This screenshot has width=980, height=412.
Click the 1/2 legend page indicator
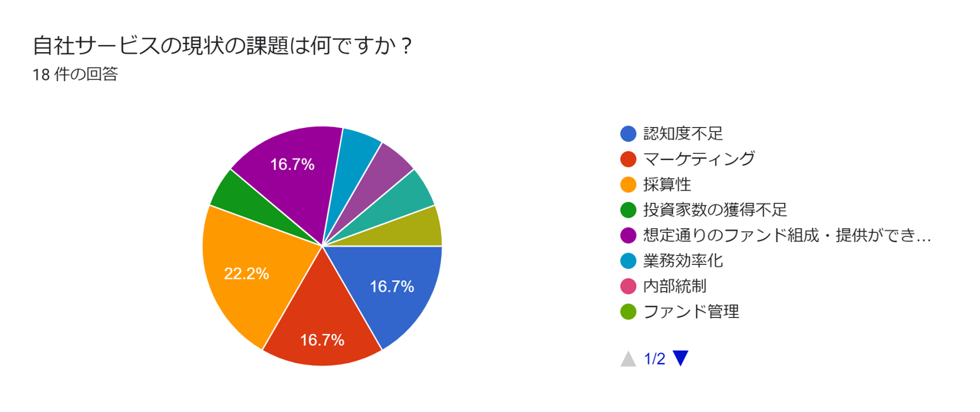[x=655, y=358]
